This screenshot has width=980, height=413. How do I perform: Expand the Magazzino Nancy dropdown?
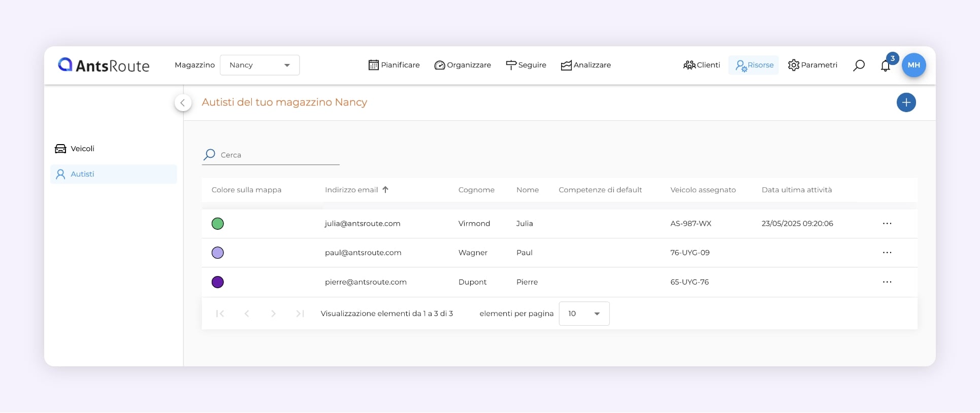(x=259, y=65)
